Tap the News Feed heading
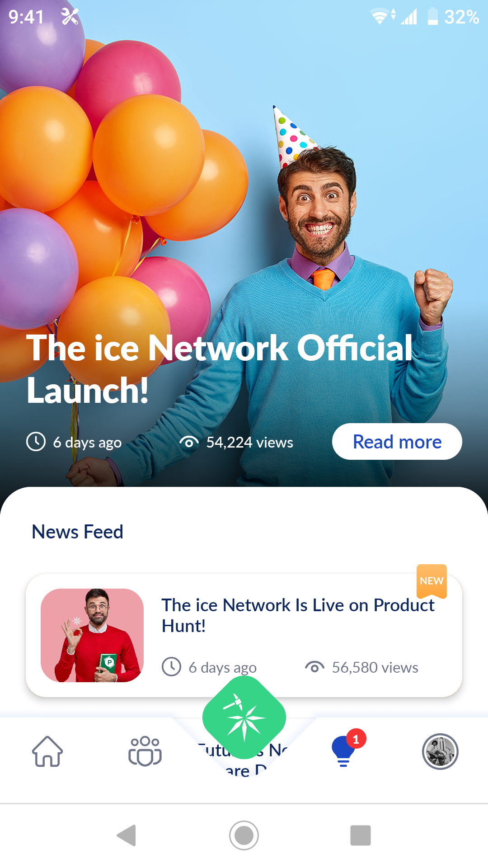 pos(77,532)
